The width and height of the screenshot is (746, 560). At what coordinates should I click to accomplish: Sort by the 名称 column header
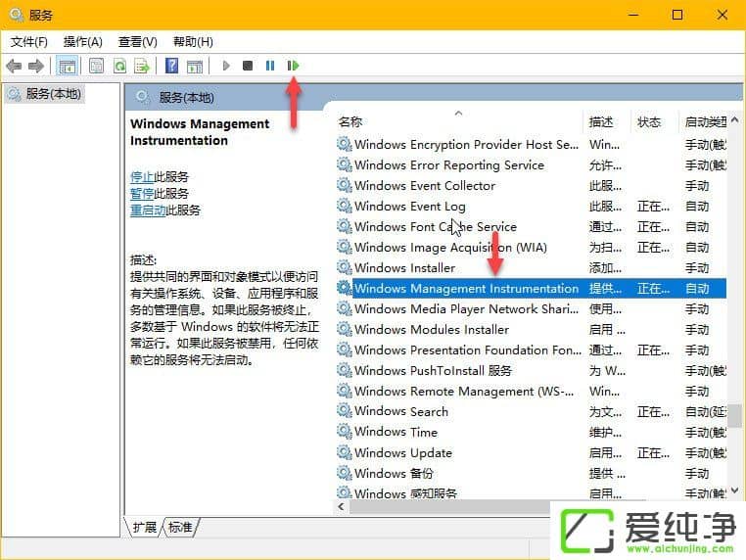point(350,122)
